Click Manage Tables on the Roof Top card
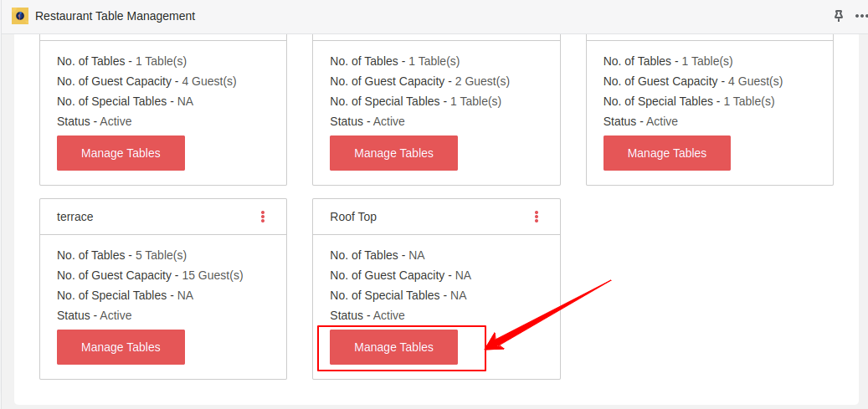This screenshot has height=409, width=868. point(393,347)
